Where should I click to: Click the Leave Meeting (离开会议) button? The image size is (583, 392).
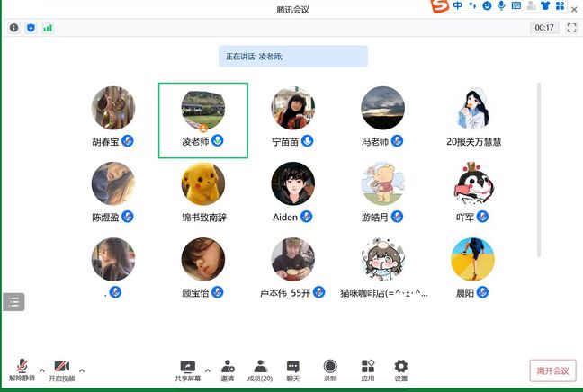click(552, 370)
